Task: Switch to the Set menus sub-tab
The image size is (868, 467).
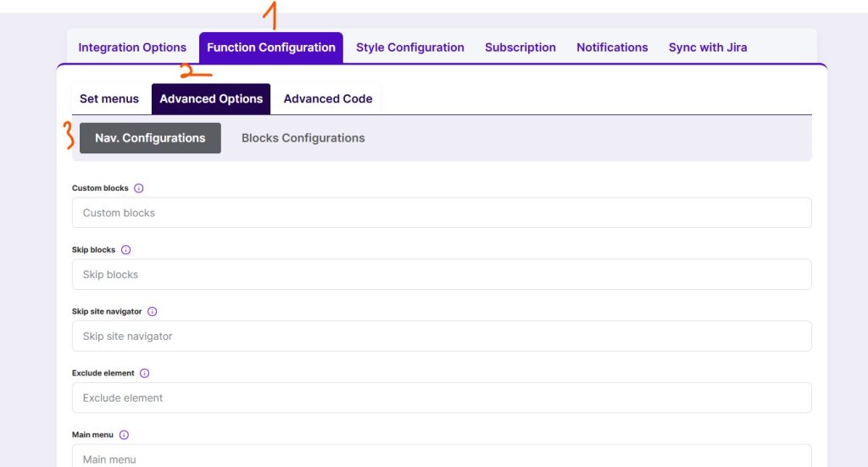Action: click(x=109, y=99)
